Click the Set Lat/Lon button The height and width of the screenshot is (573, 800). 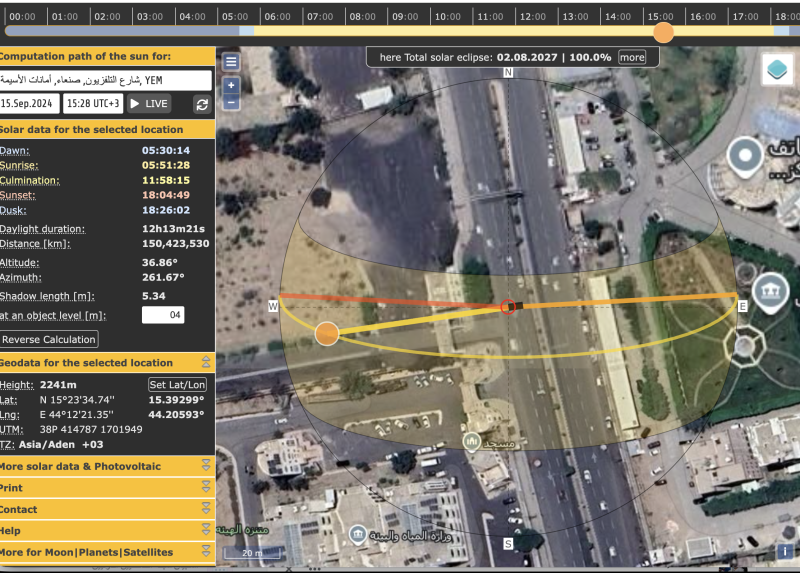coord(178,385)
